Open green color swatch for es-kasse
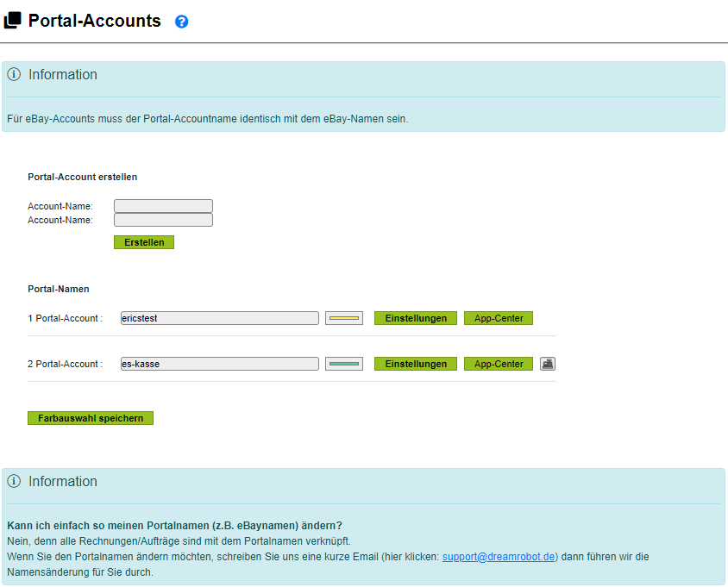Screen dimensions: 728x587 point(344,364)
